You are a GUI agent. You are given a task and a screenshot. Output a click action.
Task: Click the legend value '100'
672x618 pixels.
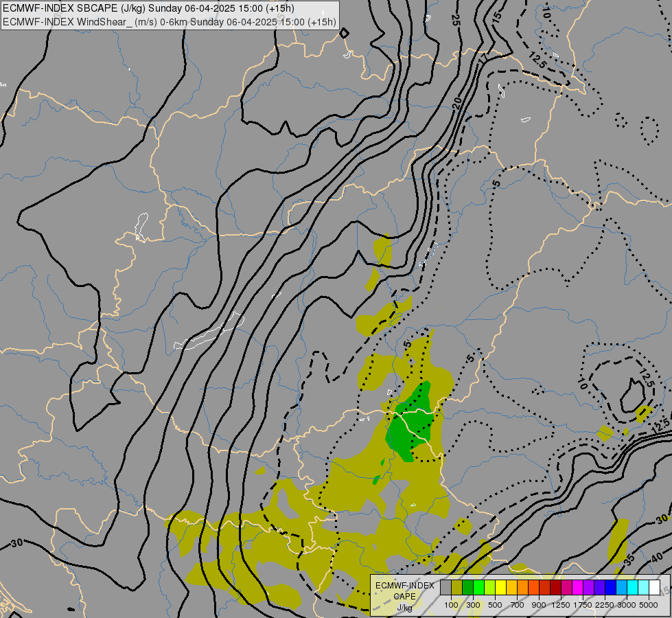pyautogui.click(x=451, y=605)
